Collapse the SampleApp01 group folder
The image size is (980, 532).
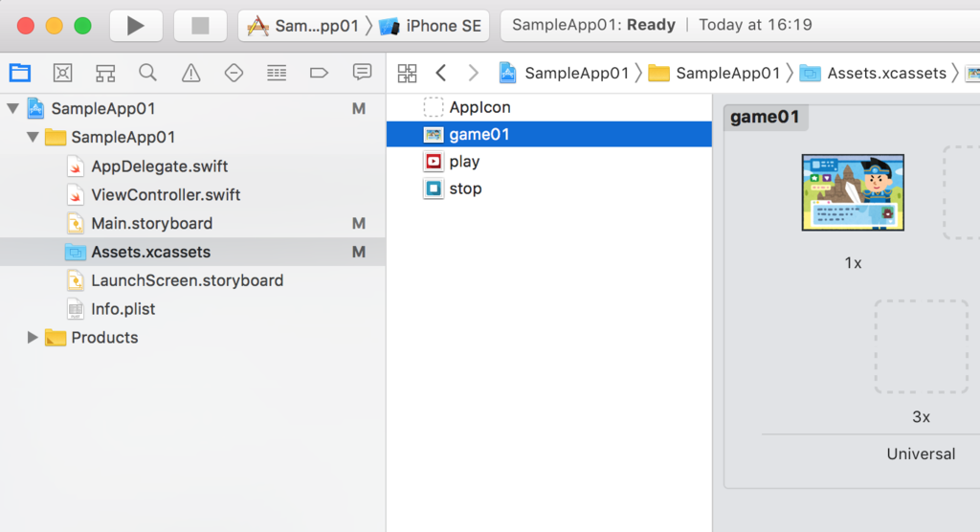click(33, 137)
